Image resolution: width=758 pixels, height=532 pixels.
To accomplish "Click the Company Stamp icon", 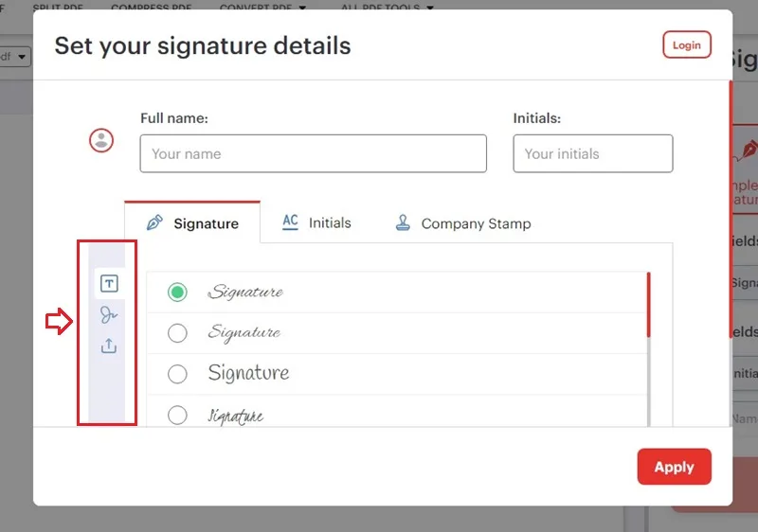I will pos(403,222).
